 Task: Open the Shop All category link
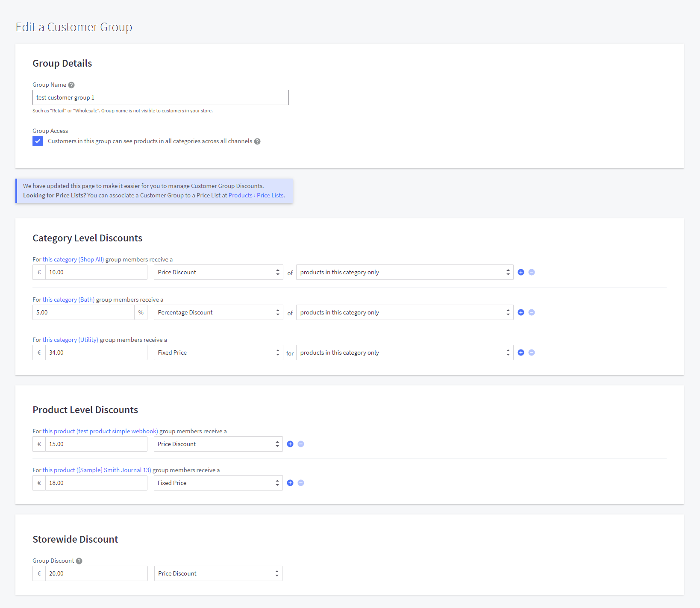click(x=73, y=259)
